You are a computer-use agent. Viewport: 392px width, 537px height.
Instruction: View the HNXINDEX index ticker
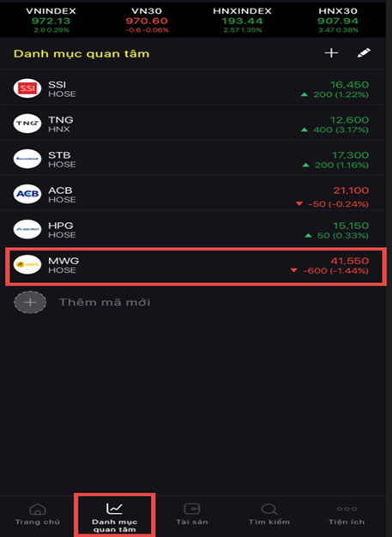243,20
